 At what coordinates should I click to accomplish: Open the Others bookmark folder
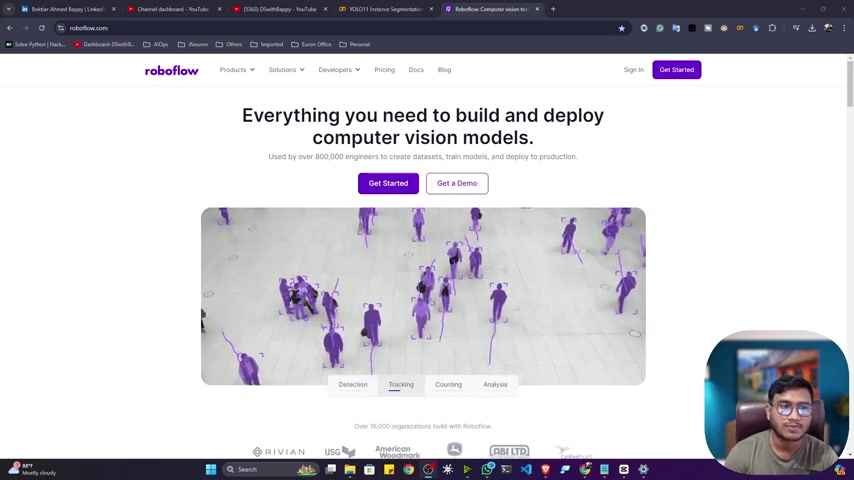pos(229,44)
